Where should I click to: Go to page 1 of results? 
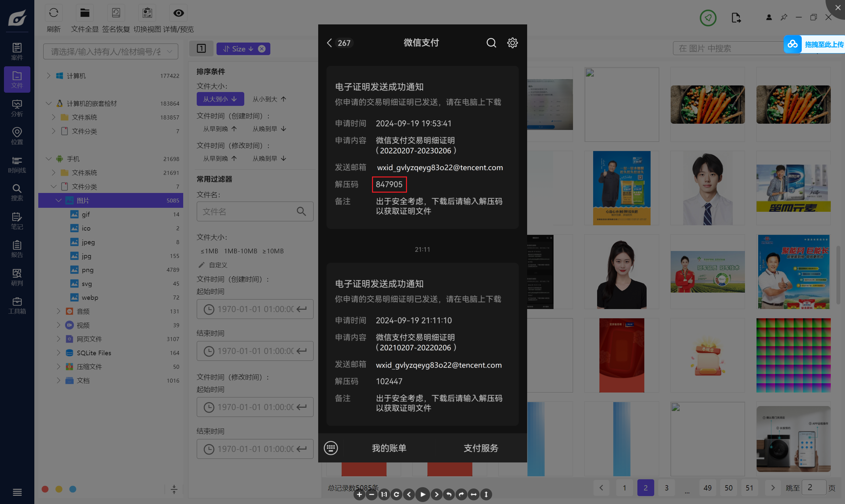click(625, 488)
